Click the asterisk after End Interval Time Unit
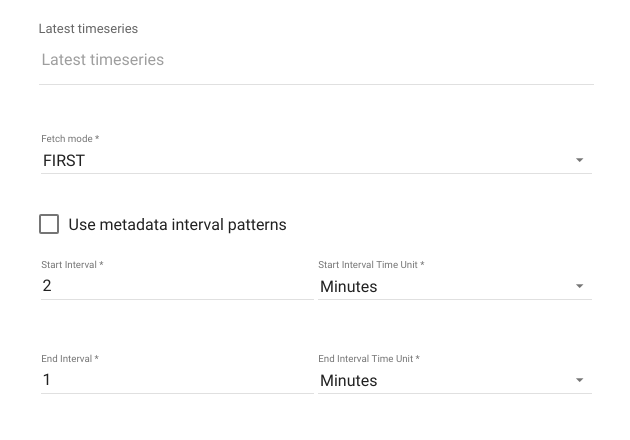Viewport: 630px width, 440px height. click(x=417, y=358)
